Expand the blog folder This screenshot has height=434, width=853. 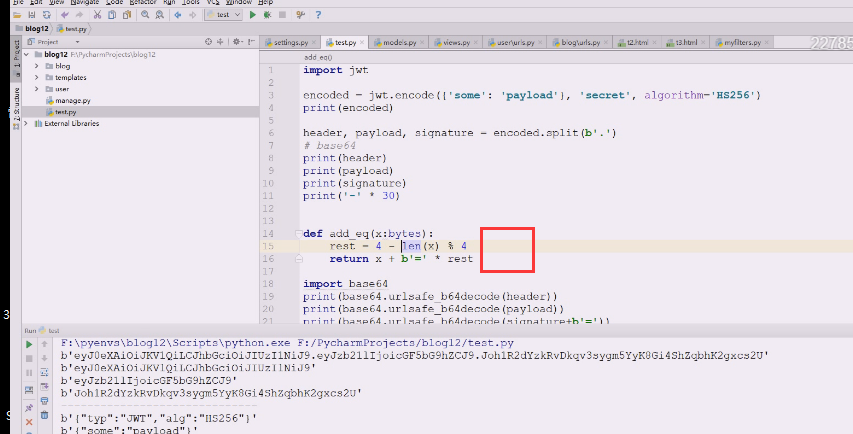(36, 66)
